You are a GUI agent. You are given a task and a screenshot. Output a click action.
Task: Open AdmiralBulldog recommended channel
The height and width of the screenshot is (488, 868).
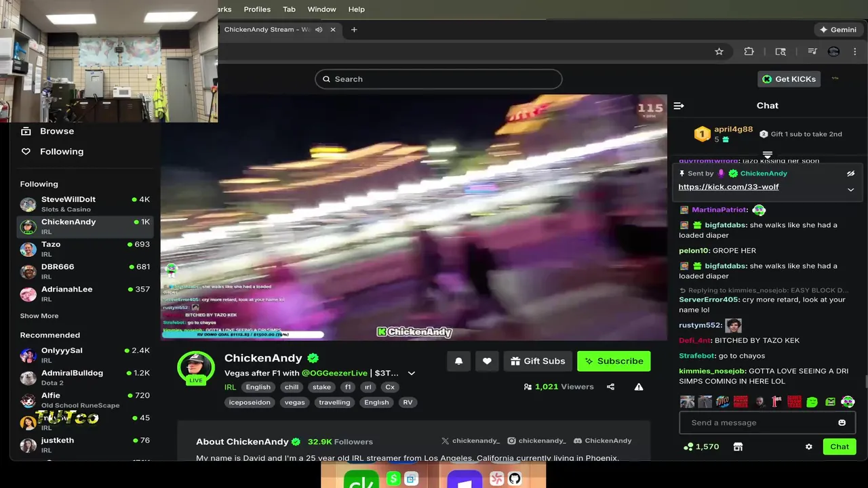[85, 378]
